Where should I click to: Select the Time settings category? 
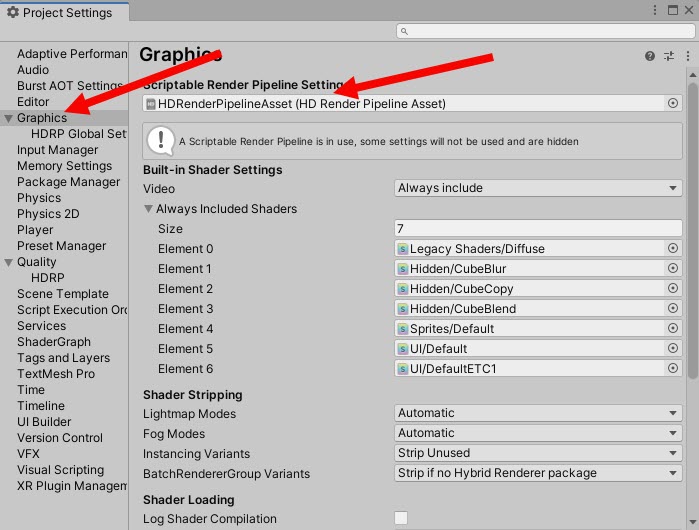pyautogui.click(x=31, y=390)
